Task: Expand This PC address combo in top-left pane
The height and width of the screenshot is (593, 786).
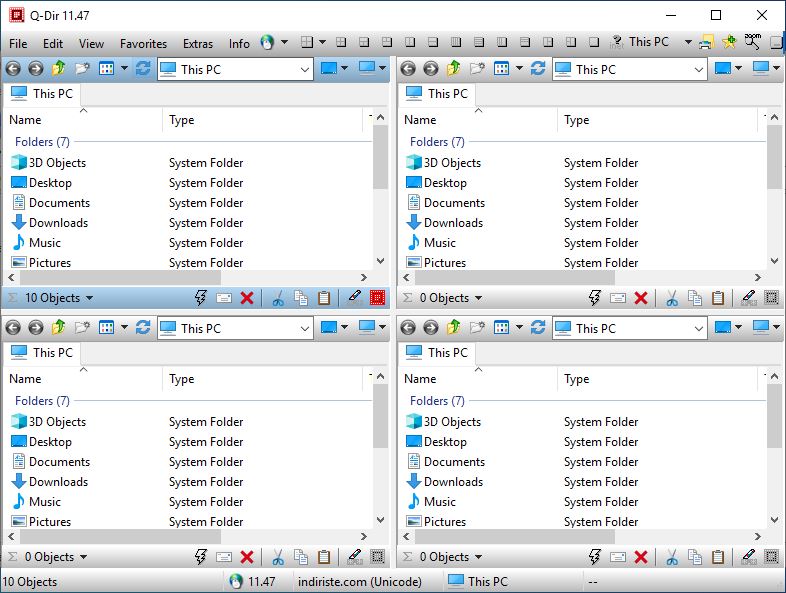Action: [x=305, y=69]
